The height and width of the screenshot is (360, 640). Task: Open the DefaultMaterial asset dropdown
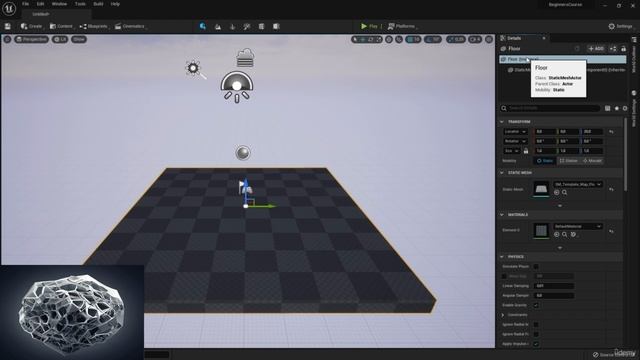(578, 226)
